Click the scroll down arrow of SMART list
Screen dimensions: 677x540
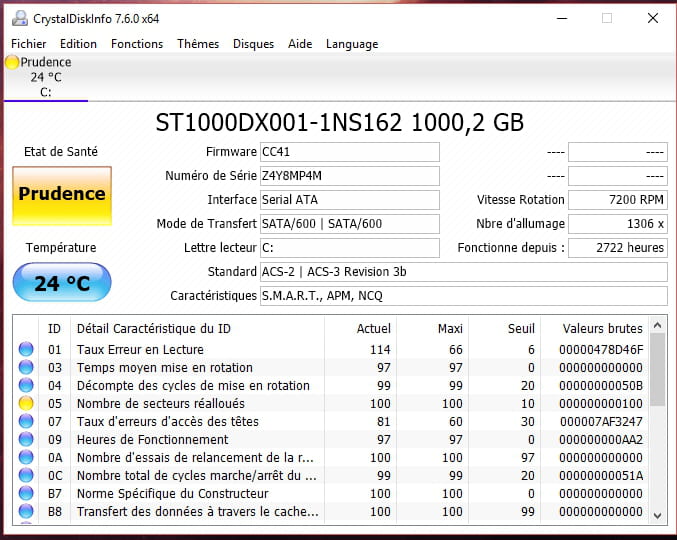(x=658, y=515)
